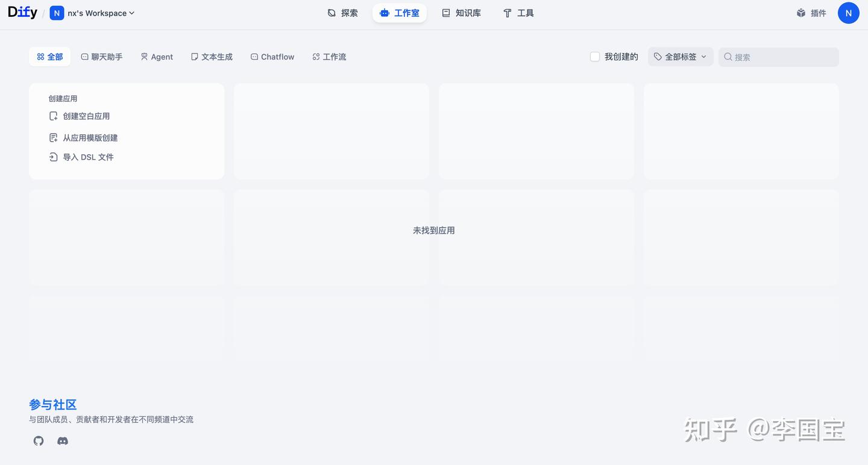Go to the 探索 tab

342,13
